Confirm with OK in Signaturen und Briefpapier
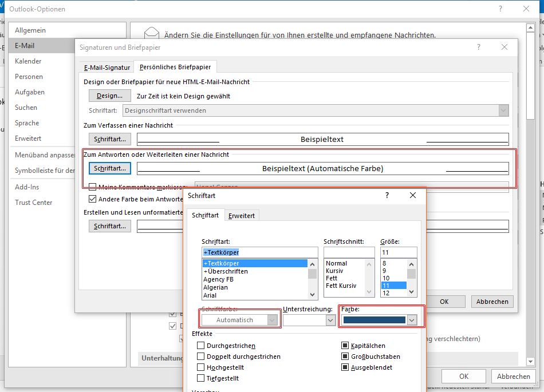Screen dimensions: 544x392 click(x=444, y=302)
